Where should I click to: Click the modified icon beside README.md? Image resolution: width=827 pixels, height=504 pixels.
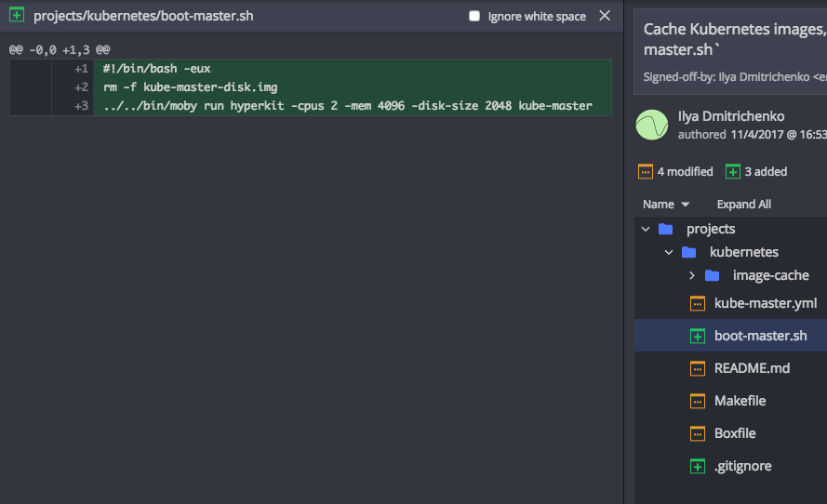pos(698,368)
